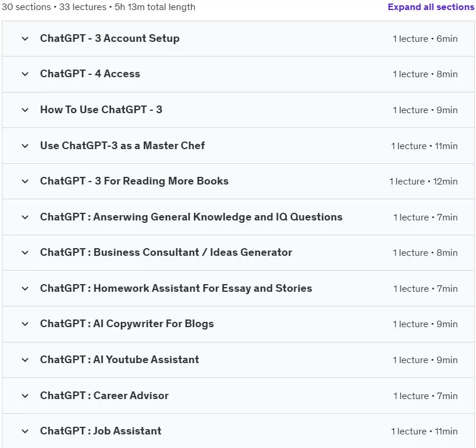Select ChatGPT : Career Advisor title
The height and width of the screenshot is (448, 476).
[x=104, y=396]
